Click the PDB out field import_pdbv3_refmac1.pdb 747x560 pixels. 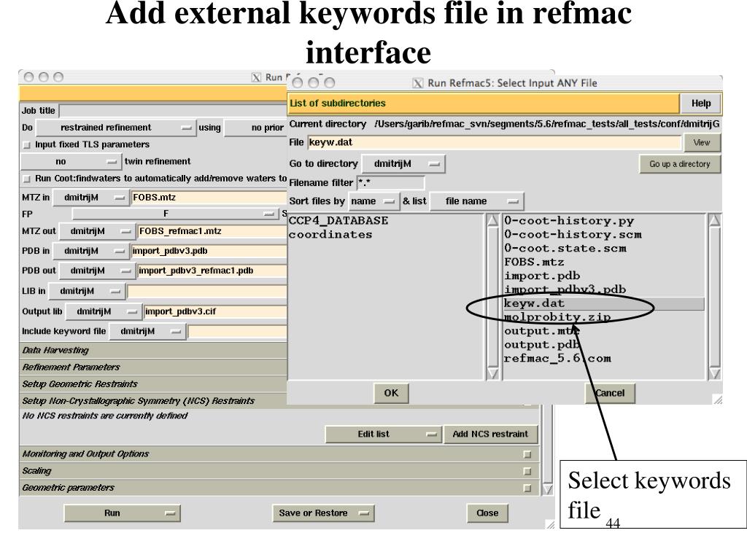[212, 271]
